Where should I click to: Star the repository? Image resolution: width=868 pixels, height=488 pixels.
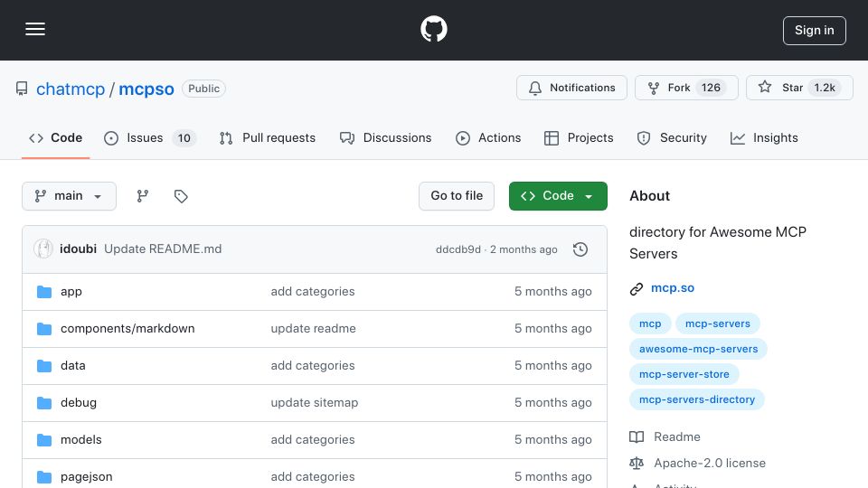798,88
